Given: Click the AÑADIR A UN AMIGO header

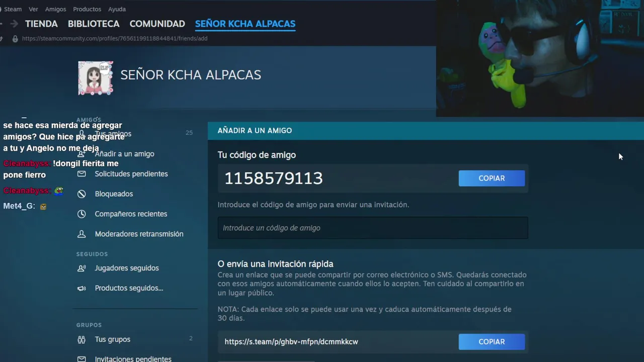Looking at the screenshot, I should point(255,131).
